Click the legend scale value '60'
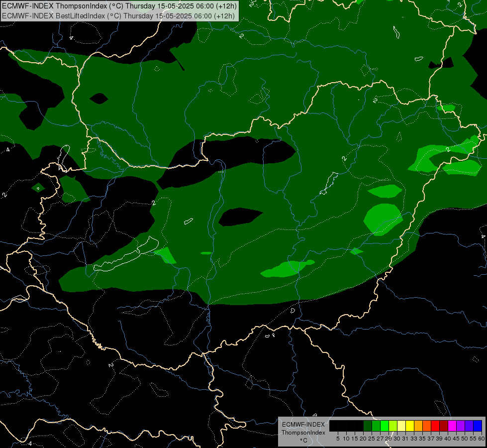The image size is (487, 448). 482,439
